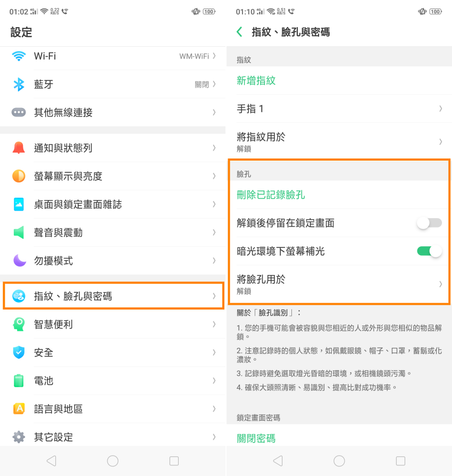This screenshot has height=476, width=452.
Task: Tap the bell icon for 通知與狀態列
Action: (x=19, y=148)
